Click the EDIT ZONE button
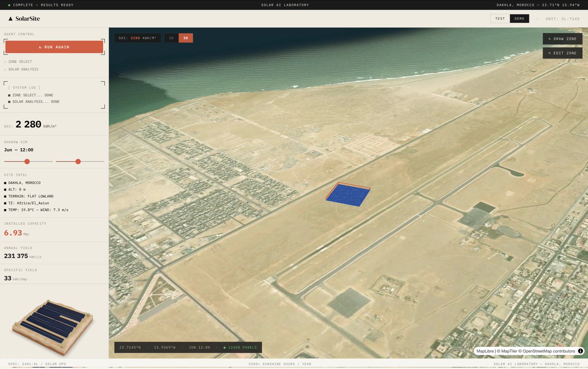The width and height of the screenshot is (588, 369). pos(563,53)
